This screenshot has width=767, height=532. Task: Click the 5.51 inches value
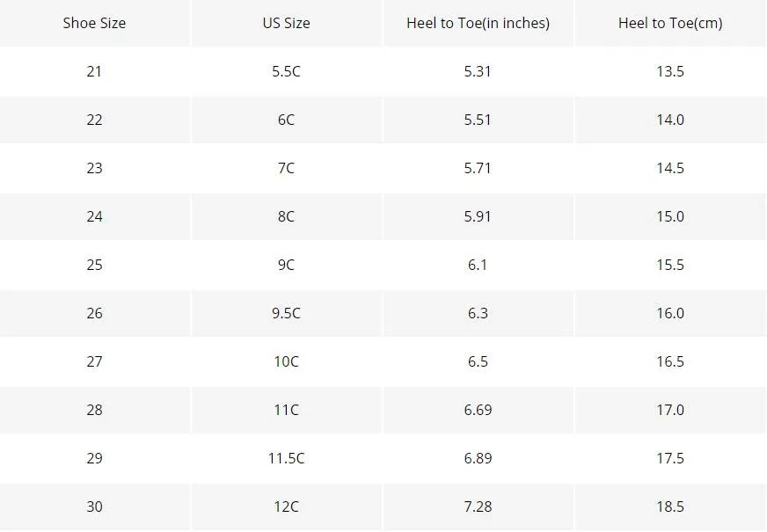point(478,120)
